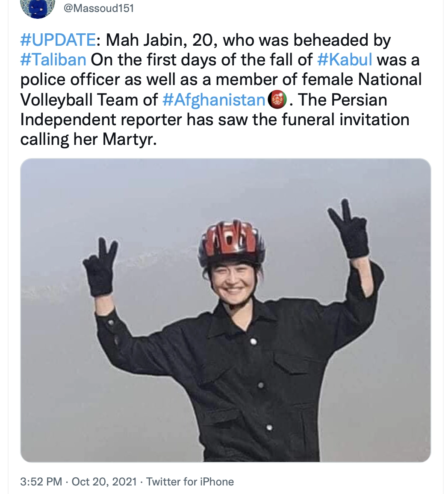
Task: Click the words 'Volleyball Team of'
Action: (89, 100)
